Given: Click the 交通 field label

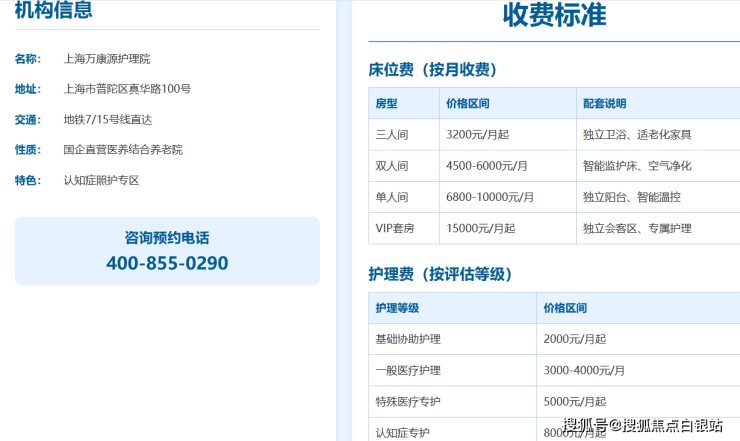Looking at the screenshot, I should point(28,119).
